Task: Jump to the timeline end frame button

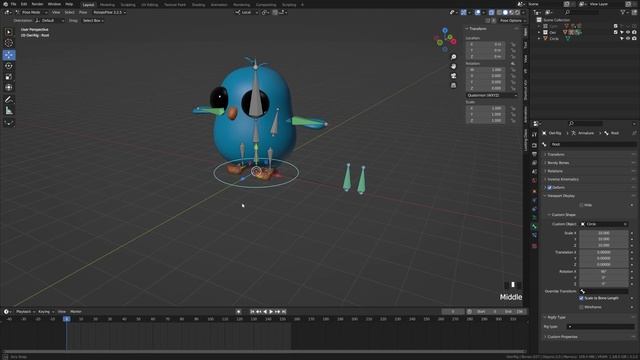Action: pos(284,311)
